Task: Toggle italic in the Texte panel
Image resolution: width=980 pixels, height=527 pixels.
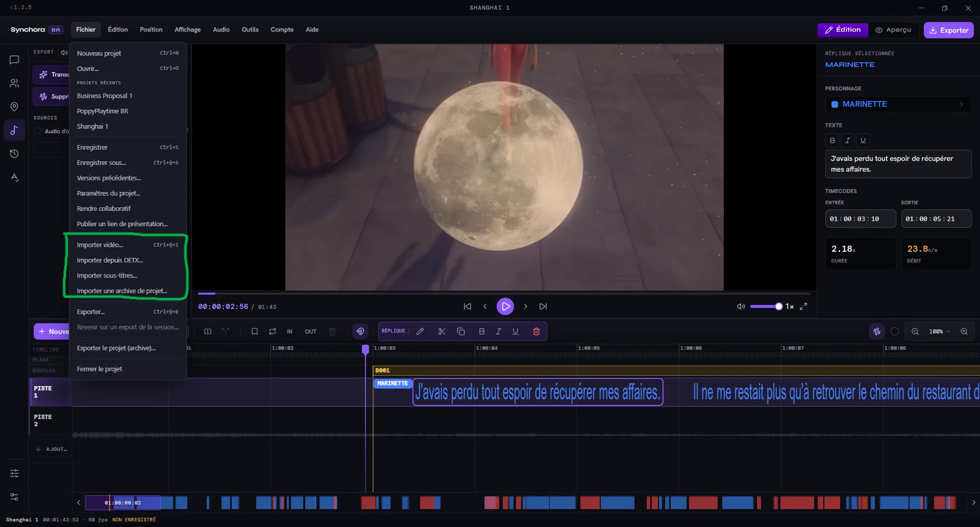Action: pyautogui.click(x=848, y=140)
